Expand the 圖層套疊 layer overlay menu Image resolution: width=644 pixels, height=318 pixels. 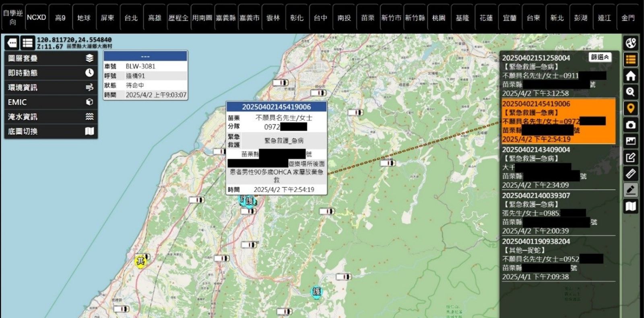point(51,58)
